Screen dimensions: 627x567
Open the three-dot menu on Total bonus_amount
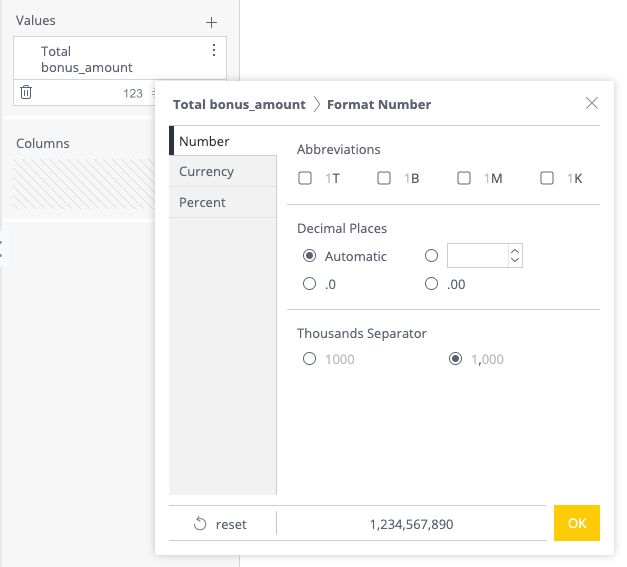pos(213,51)
